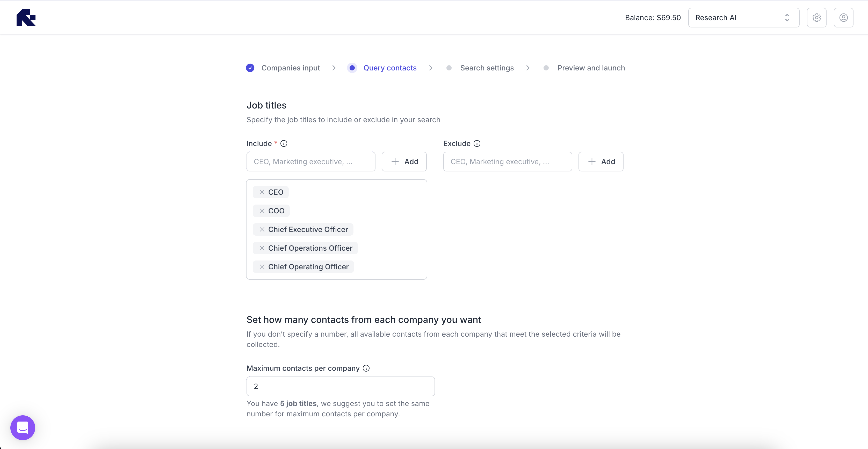Open the user profile icon
The width and height of the screenshot is (868, 449).
(x=843, y=18)
